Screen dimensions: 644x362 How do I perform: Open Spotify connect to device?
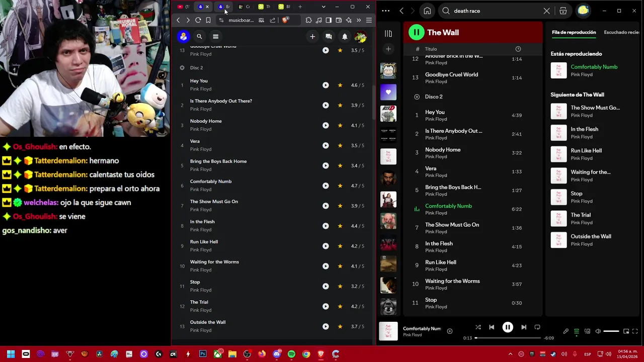pos(587,331)
